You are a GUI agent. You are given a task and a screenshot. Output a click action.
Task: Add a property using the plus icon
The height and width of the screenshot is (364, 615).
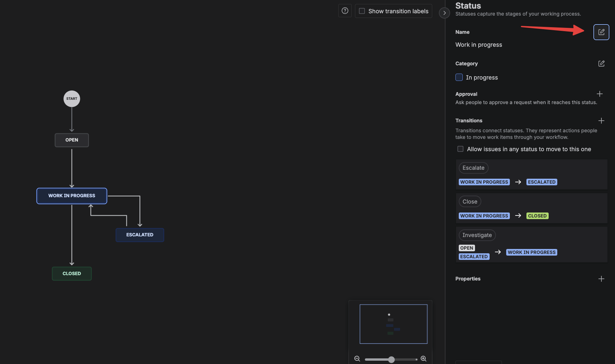[x=601, y=279]
